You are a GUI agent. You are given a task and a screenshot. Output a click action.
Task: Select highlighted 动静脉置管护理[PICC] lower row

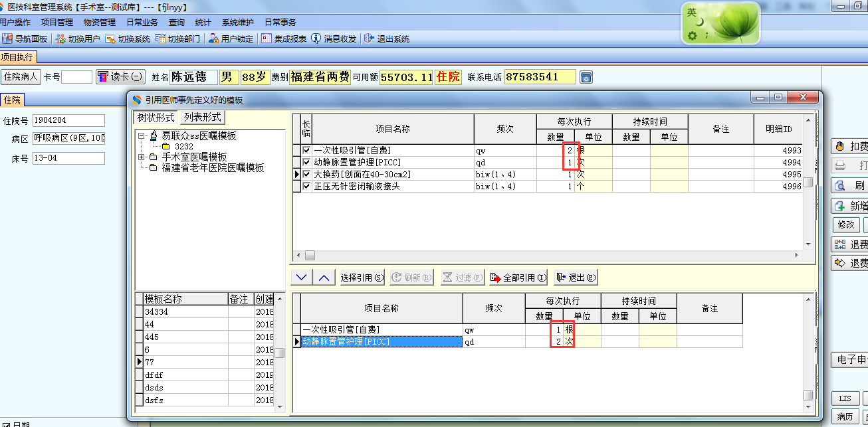click(382, 342)
